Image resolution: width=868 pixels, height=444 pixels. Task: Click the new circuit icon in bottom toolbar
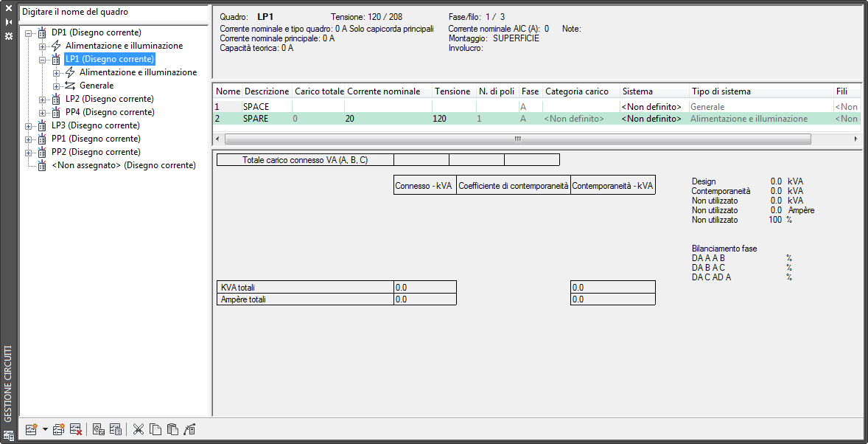(x=32, y=429)
